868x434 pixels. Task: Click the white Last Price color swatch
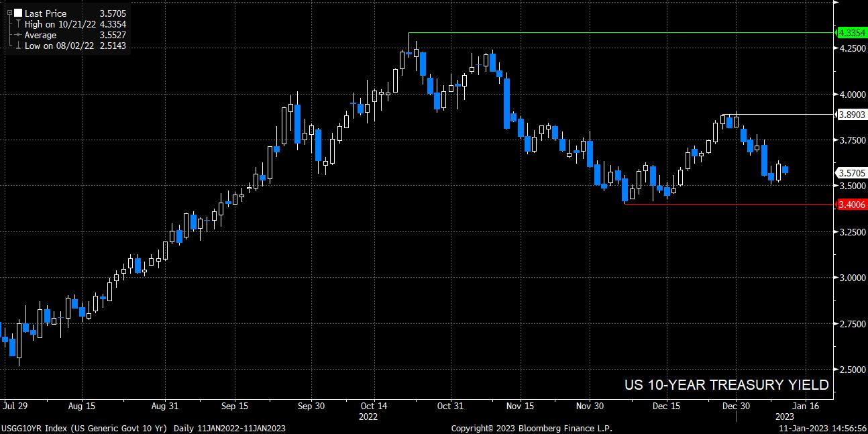tap(18, 13)
